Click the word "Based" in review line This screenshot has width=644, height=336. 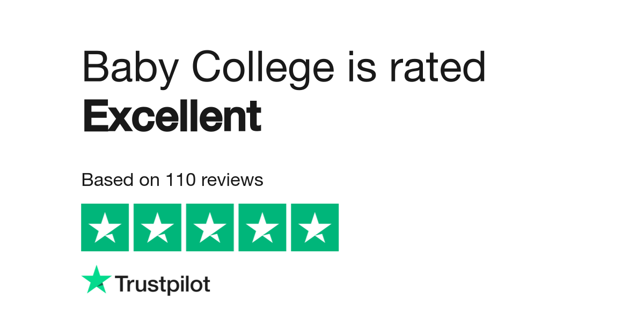tap(105, 180)
